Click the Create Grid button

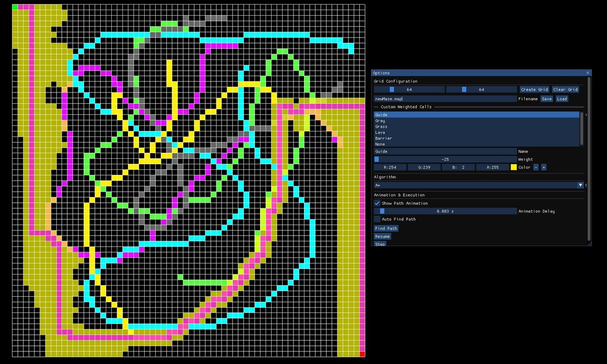(x=534, y=89)
